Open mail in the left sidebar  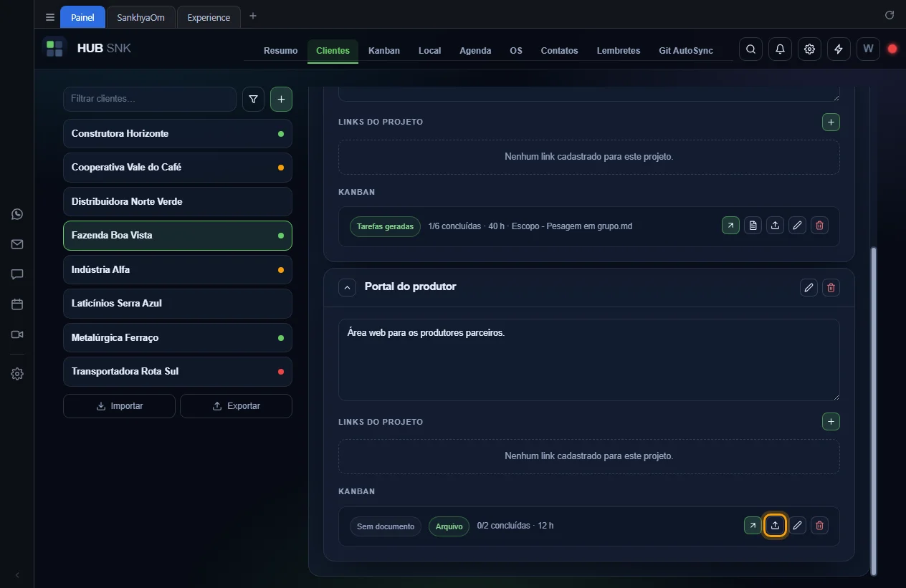[17, 244]
